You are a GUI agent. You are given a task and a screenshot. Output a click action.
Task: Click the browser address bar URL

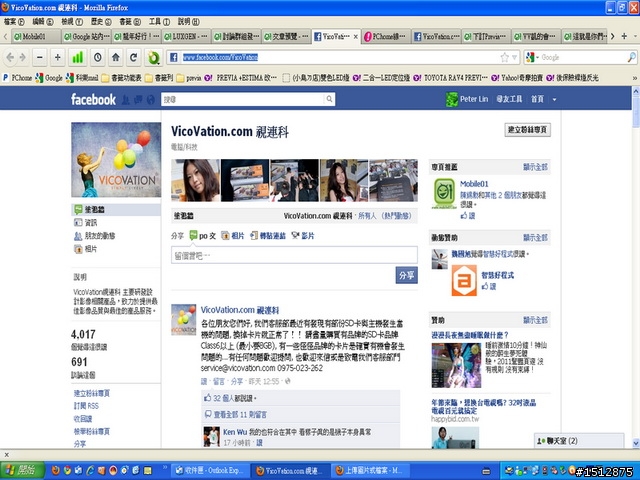click(x=220, y=58)
